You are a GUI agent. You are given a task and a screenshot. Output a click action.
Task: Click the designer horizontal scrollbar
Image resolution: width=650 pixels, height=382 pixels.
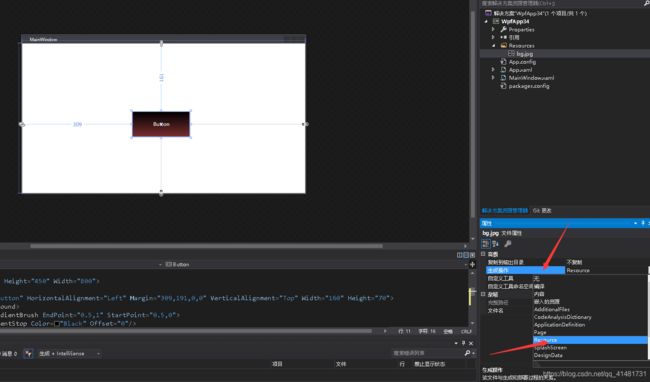[x=206, y=246]
